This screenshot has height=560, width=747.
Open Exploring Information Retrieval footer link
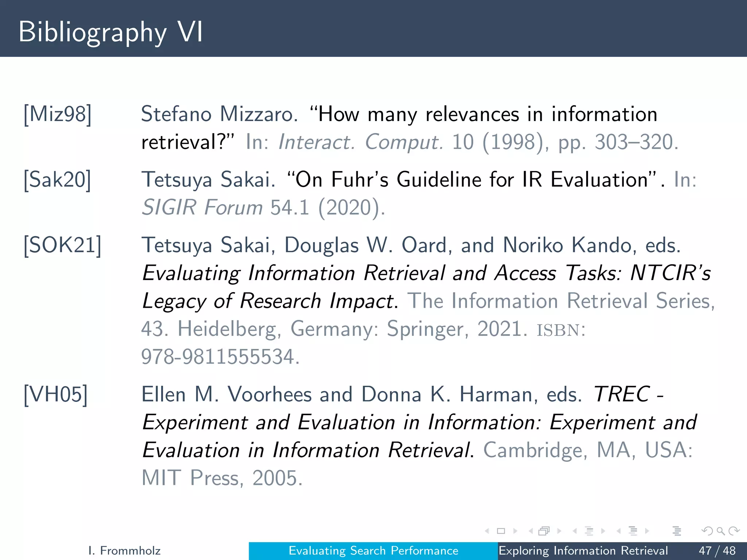pyautogui.click(x=583, y=551)
